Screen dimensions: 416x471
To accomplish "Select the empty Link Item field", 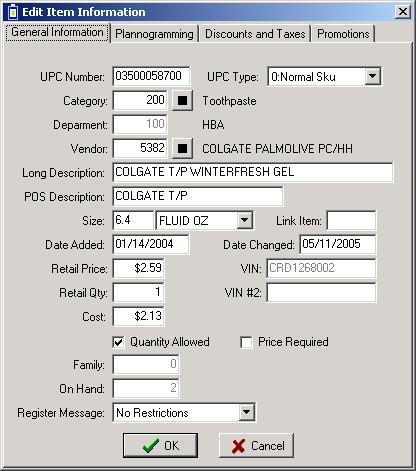I will pyautogui.click(x=351, y=220).
